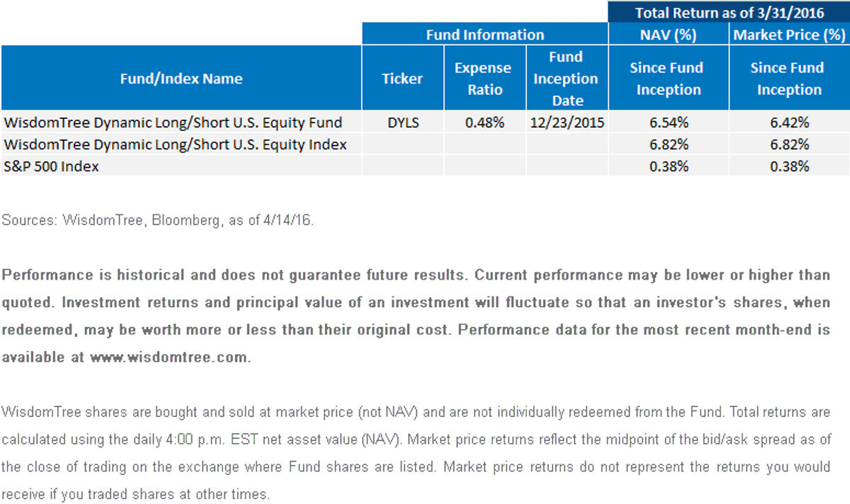Click the Fund/Index Name column header
The height and width of the screenshot is (504, 850).
[x=181, y=79]
